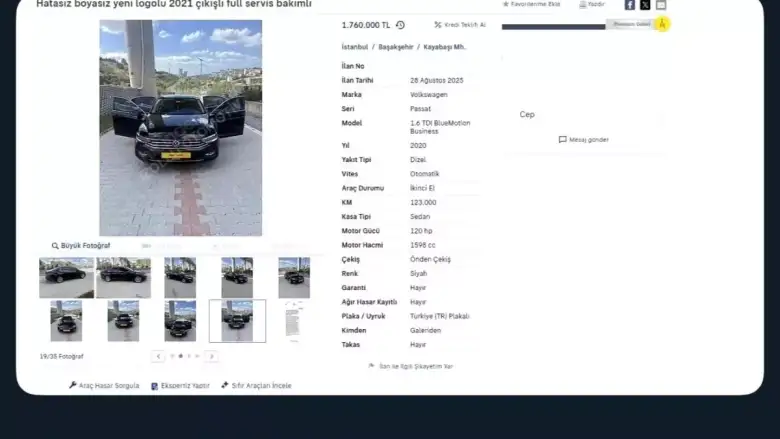Click the 120 hp engine power value
780x439 pixels.
421,231
